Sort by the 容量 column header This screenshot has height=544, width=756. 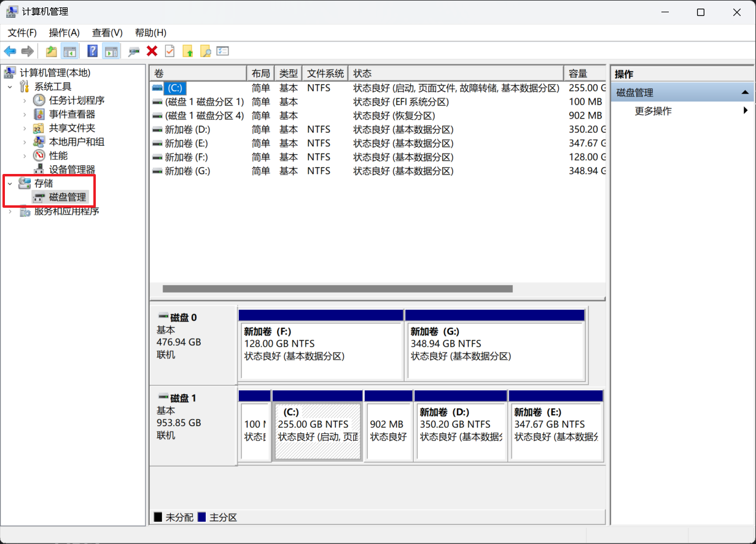point(585,74)
